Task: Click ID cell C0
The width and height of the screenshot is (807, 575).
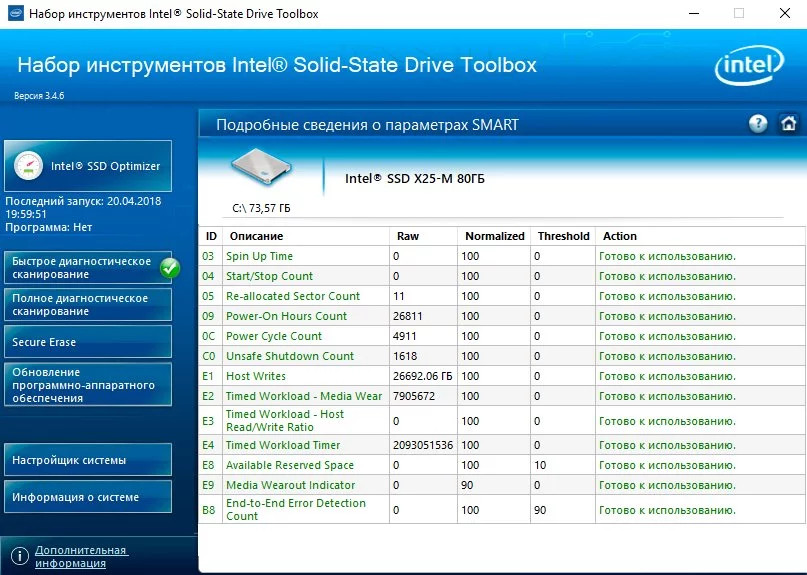Action: [208, 356]
